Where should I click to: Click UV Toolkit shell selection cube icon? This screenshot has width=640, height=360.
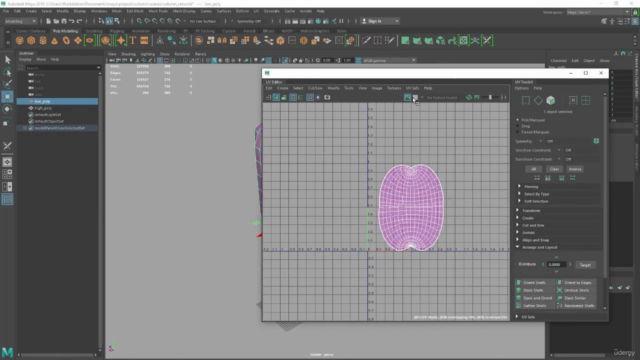[551, 100]
